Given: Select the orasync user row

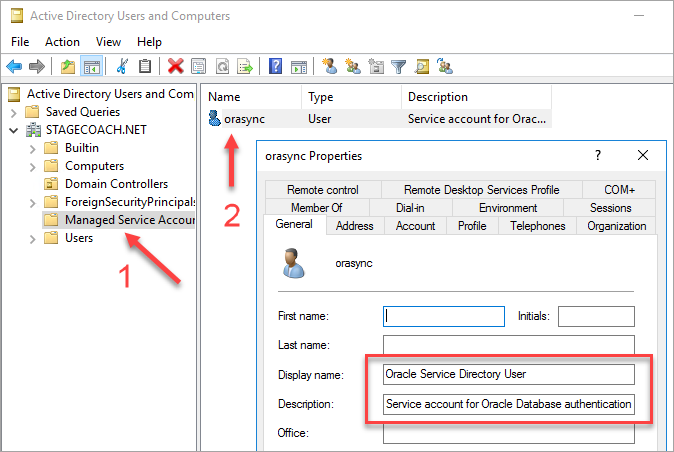Looking at the screenshot, I should point(244,118).
